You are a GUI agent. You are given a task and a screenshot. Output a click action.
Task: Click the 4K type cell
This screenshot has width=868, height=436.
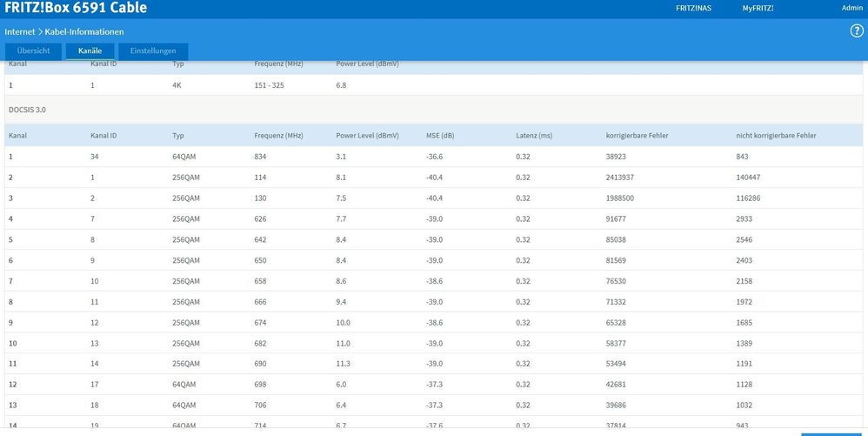[x=177, y=85]
